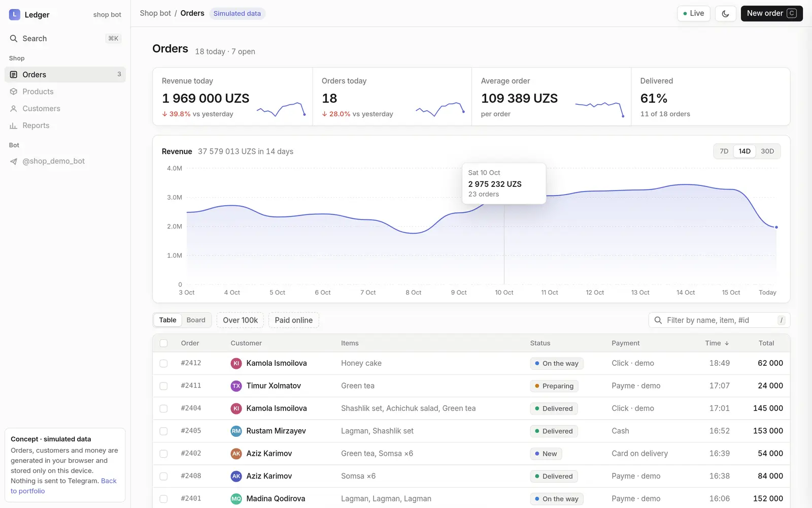Open Reports in the sidebar
Viewport: 812px width, 508px height.
[65, 125]
